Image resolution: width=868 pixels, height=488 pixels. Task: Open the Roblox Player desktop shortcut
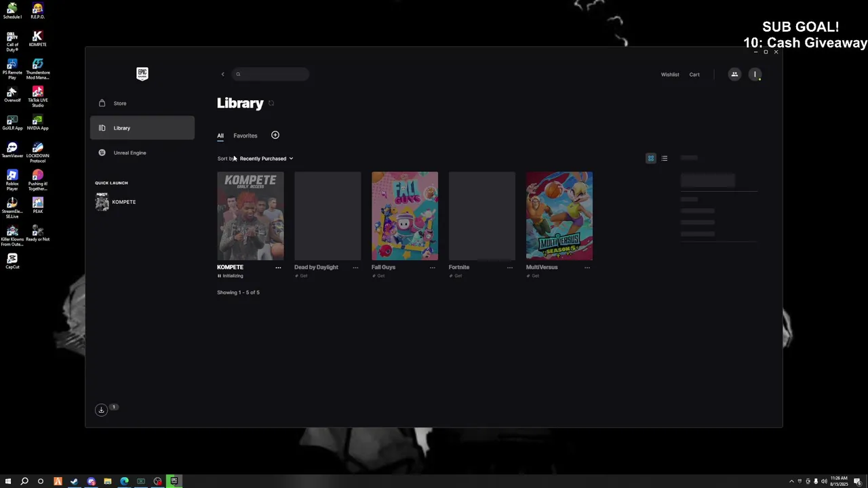12,180
